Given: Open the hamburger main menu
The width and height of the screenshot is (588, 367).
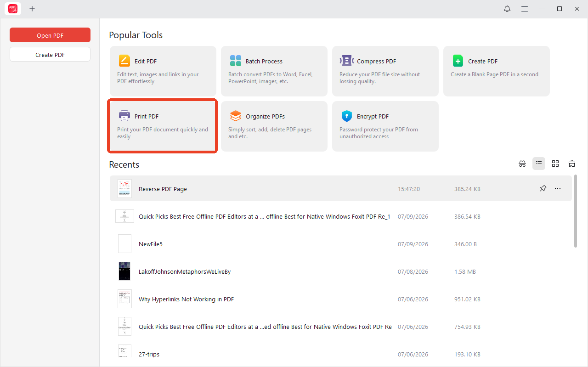Looking at the screenshot, I should [525, 9].
